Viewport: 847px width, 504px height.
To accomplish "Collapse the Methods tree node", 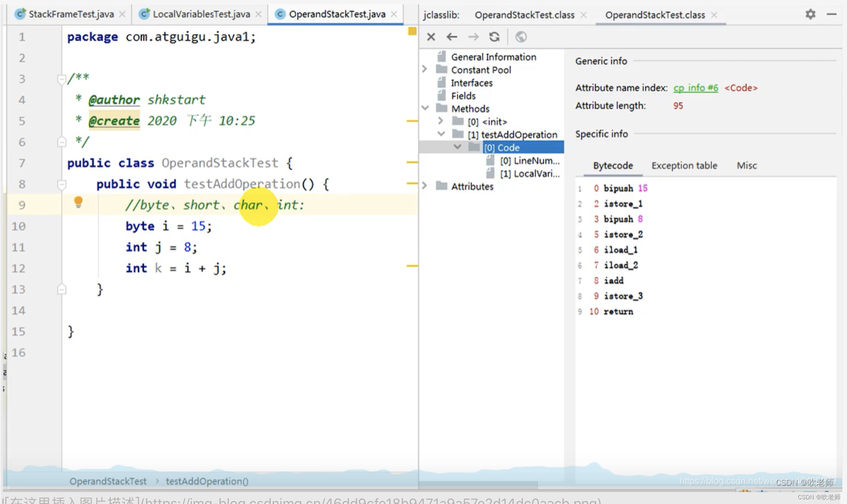I will point(425,108).
